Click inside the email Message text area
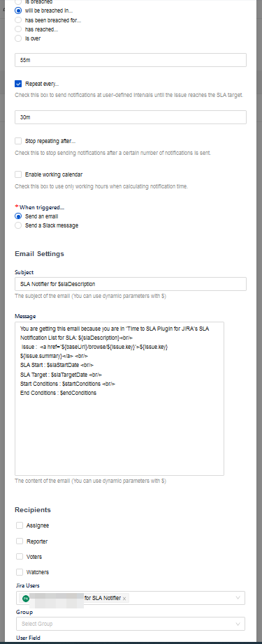Screen dimensions: 262x644 tap(119, 398)
